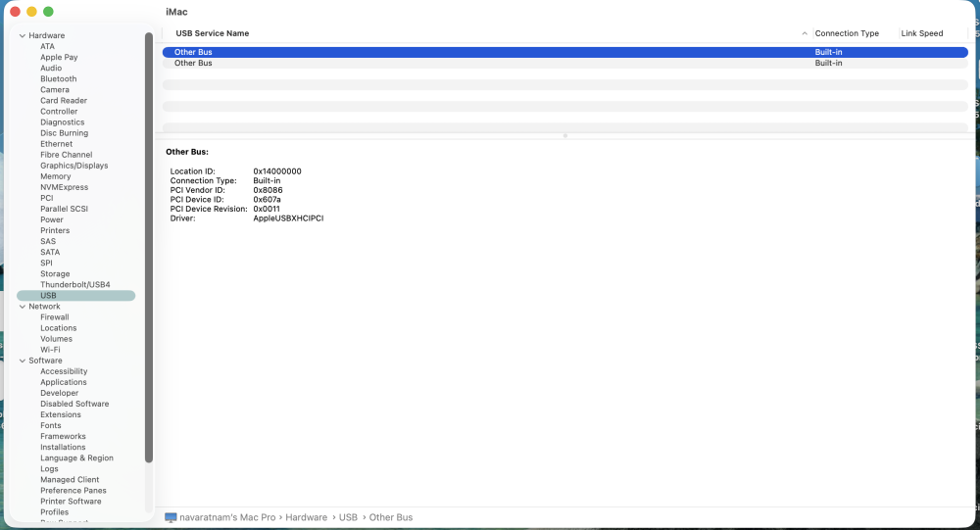Image resolution: width=980 pixels, height=530 pixels.
Task: Open Language & Region in the sidebar
Action: click(x=76, y=458)
